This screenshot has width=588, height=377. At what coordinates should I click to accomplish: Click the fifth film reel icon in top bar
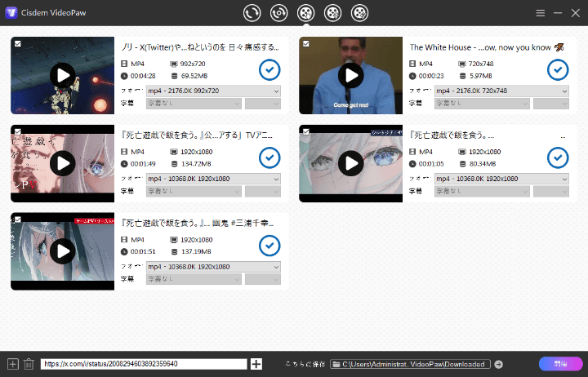click(x=359, y=13)
